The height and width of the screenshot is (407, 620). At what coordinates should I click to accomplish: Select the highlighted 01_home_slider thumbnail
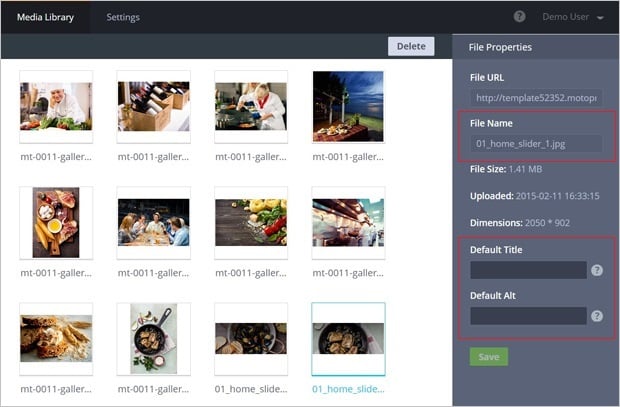click(348, 338)
